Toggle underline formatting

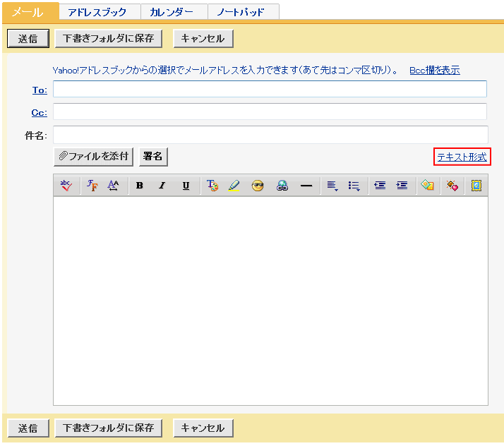(x=186, y=186)
